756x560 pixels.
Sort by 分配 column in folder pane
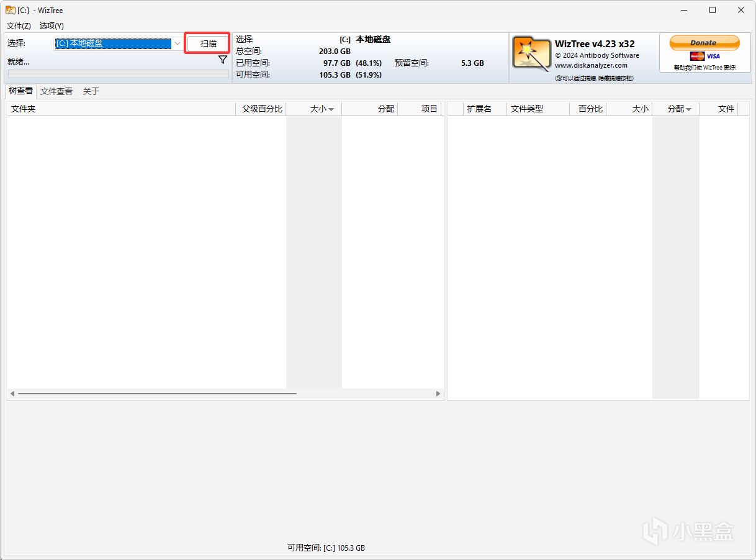370,109
